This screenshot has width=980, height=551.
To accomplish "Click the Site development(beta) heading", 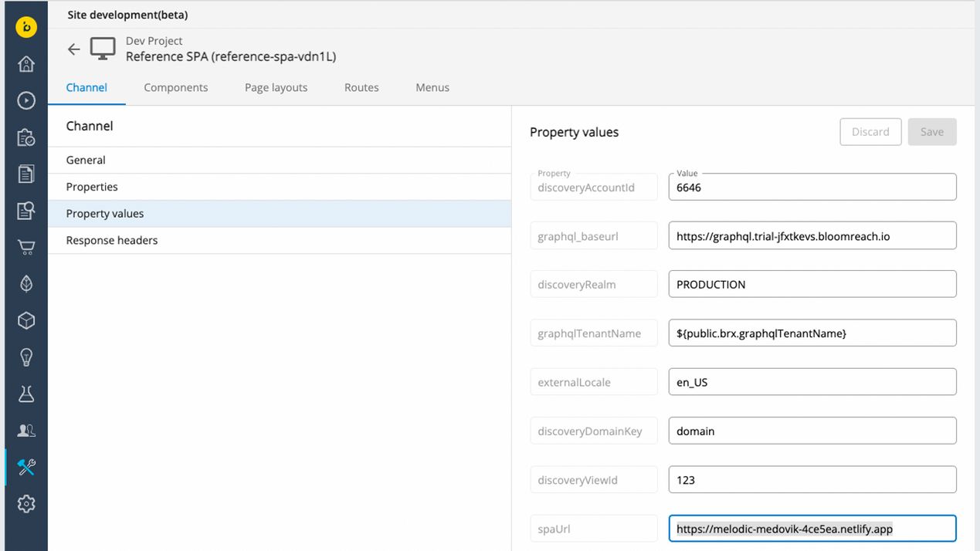I will (127, 15).
